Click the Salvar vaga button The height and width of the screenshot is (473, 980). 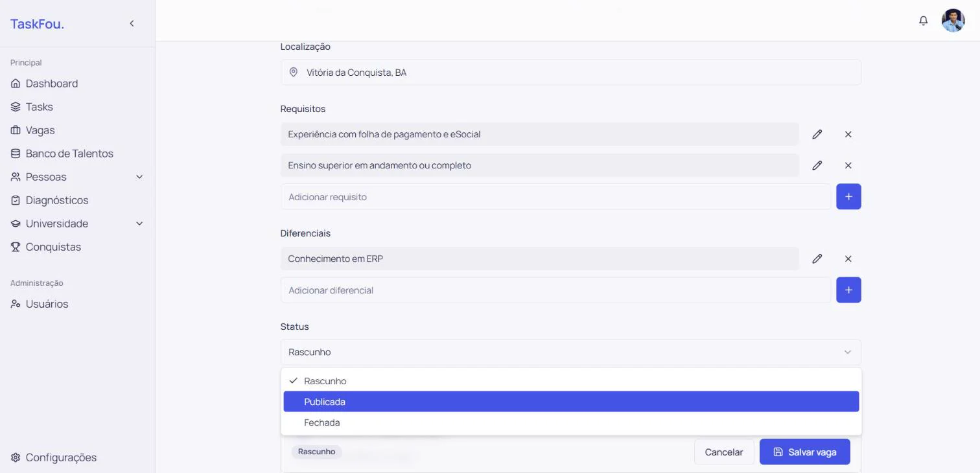coord(804,452)
